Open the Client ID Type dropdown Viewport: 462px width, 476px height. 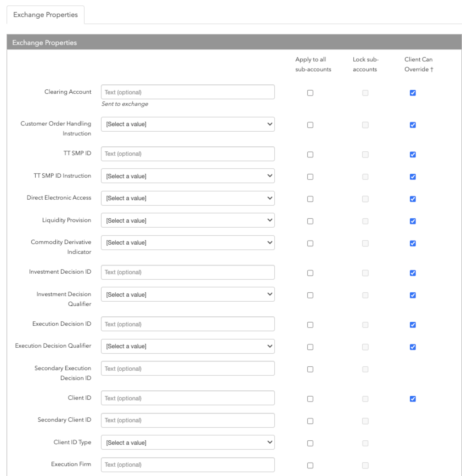(188, 443)
